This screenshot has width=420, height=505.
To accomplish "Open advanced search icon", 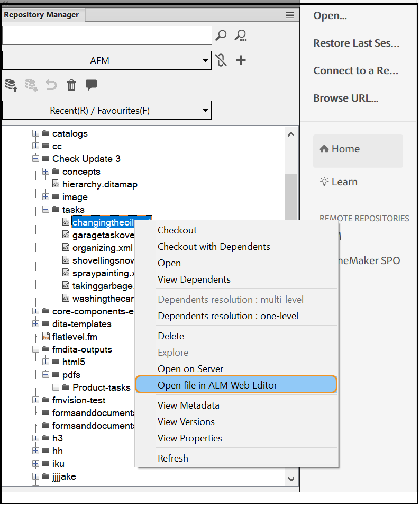I will 241,35.
